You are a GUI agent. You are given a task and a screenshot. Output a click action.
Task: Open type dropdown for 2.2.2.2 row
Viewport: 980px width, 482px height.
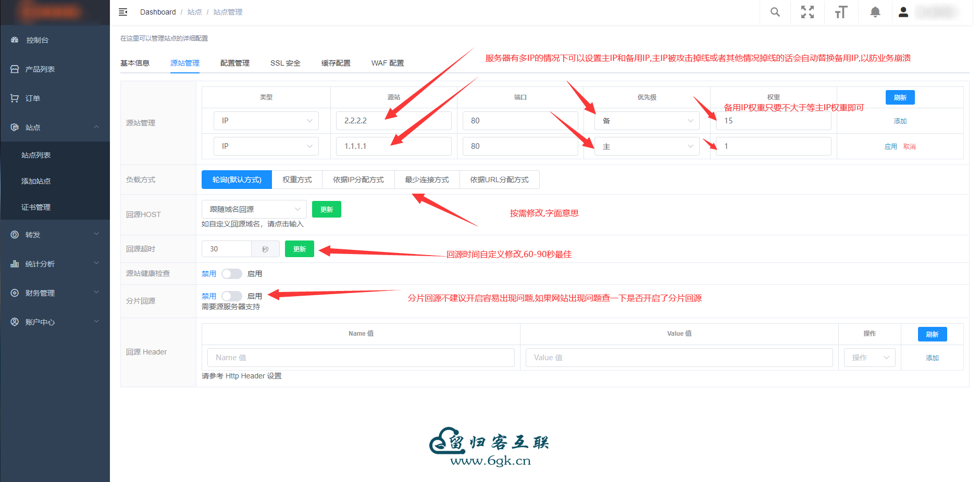[x=266, y=121]
